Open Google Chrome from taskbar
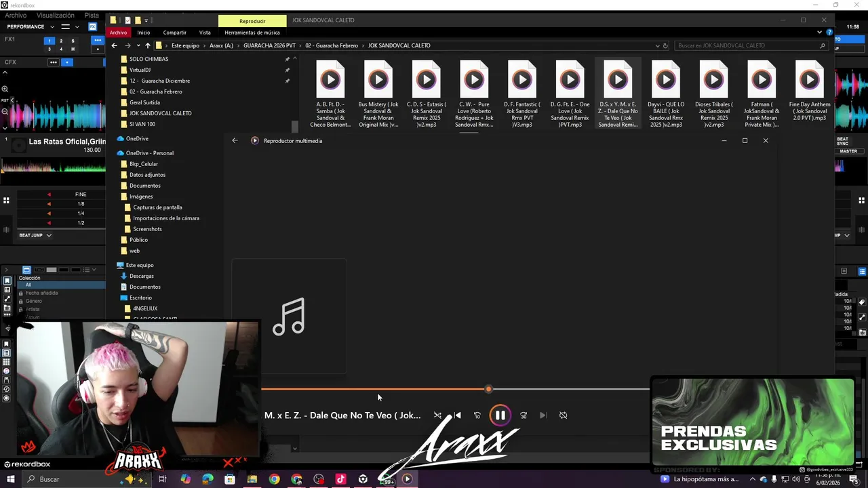The image size is (868, 488). pos(274,479)
